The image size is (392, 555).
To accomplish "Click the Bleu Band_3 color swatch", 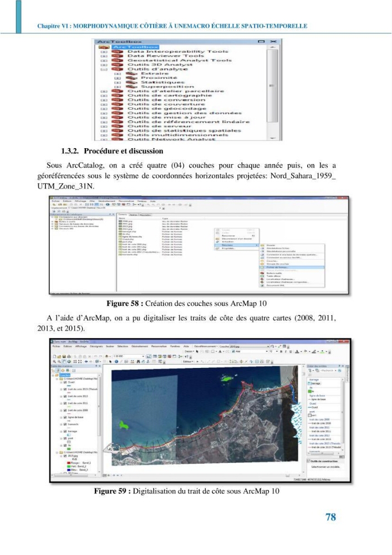I will point(69,470).
